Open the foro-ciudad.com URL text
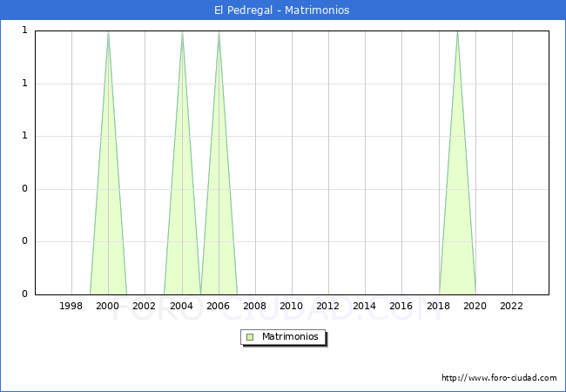Screen dimensions: 566x392 (499, 378)
